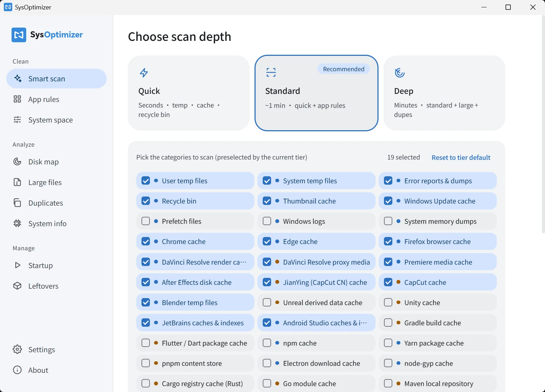
Task: Check Gradle build cache
Action: pyautogui.click(x=388, y=323)
